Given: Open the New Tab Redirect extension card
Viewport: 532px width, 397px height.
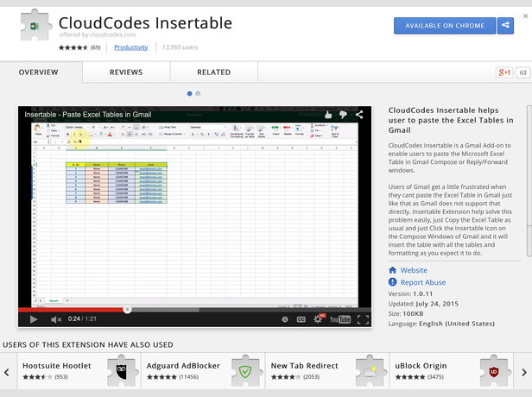Looking at the screenshot, I should click(x=327, y=371).
